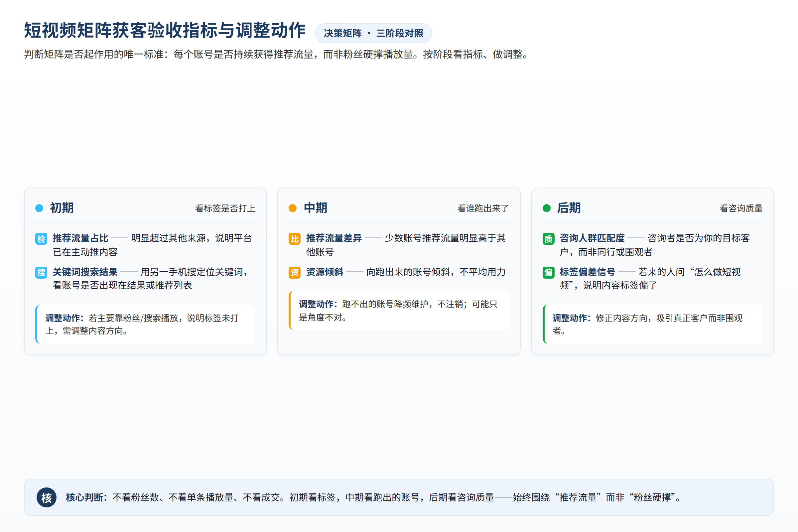Viewport: 798px width, 532px height.
Task: Click 调整动作 box in 中期 card
Action: coord(399,310)
